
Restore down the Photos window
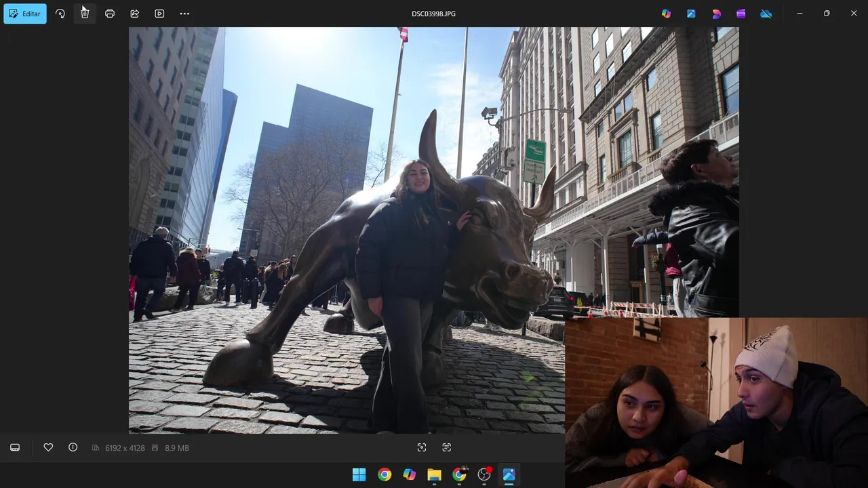click(x=827, y=14)
